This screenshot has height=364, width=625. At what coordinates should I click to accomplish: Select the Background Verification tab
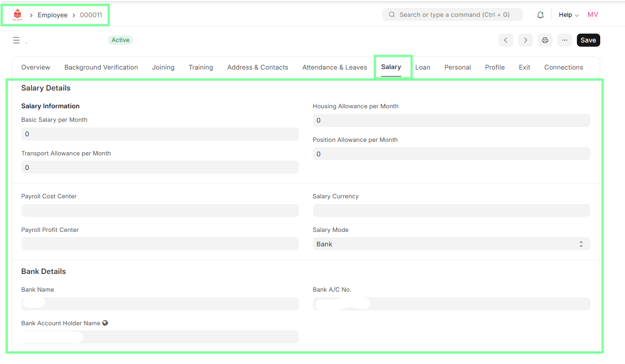(101, 67)
